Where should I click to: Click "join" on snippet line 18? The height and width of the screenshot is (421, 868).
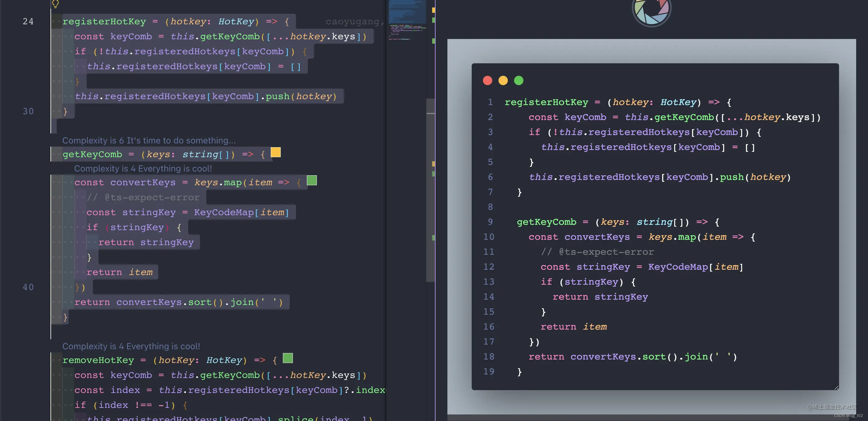click(x=696, y=357)
